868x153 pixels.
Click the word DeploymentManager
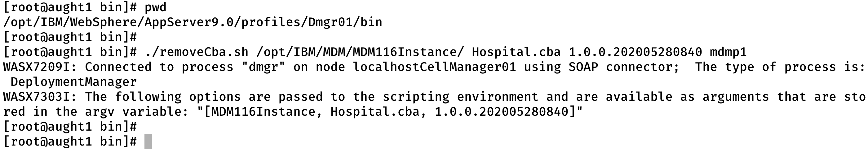(74, 82)
